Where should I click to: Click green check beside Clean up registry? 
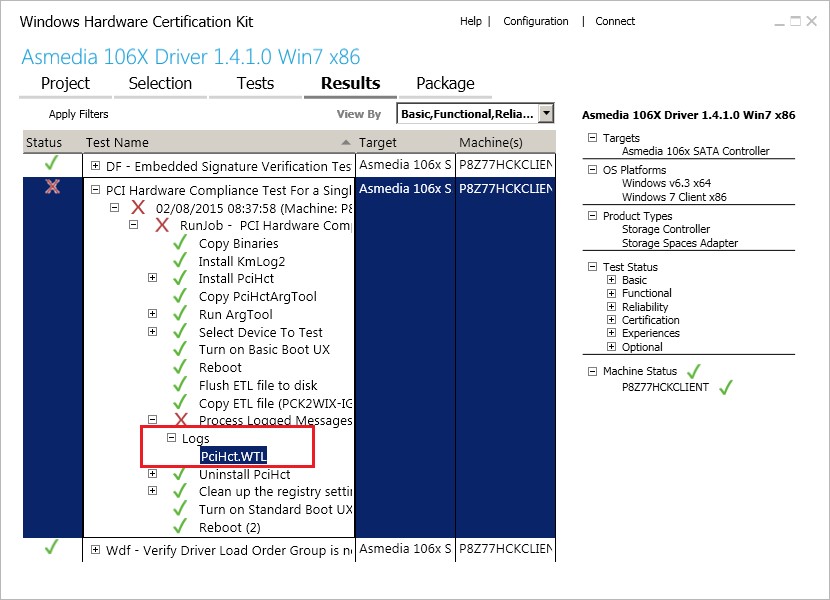(x=180, y=491)
